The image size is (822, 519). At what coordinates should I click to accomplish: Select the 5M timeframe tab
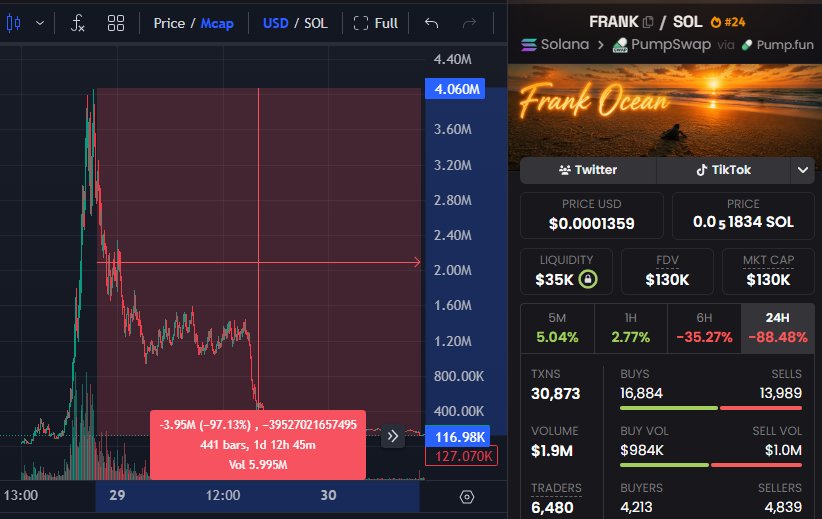click(557, 329)
